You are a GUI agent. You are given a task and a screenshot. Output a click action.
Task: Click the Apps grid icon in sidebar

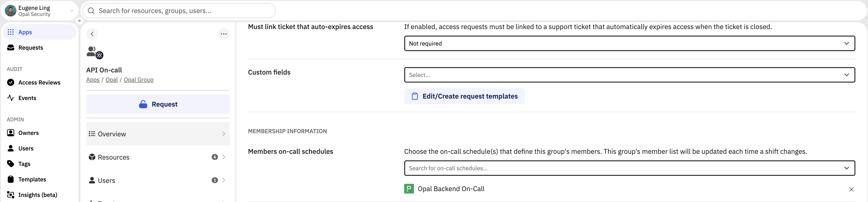pyautogui.click(x=11, y=32)
